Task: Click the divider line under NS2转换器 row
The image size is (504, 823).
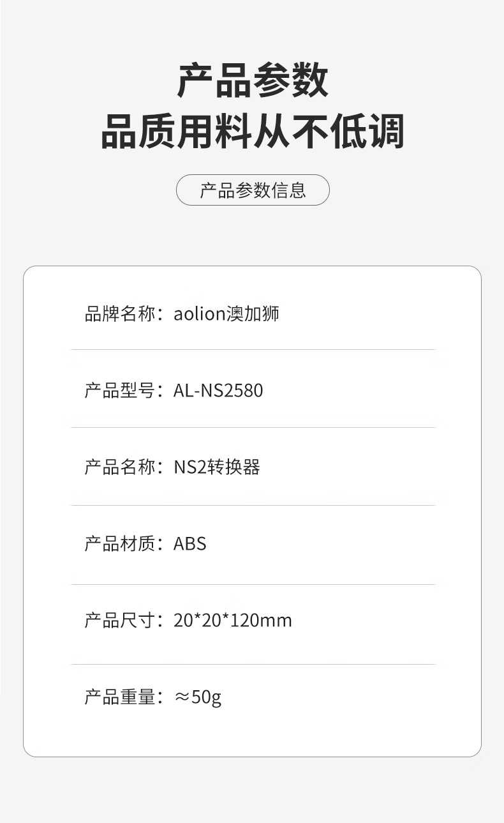Action: coord(253,505)
